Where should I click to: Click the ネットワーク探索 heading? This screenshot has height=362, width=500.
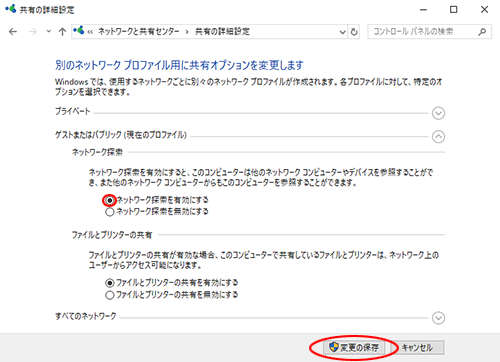pos(97,152)
